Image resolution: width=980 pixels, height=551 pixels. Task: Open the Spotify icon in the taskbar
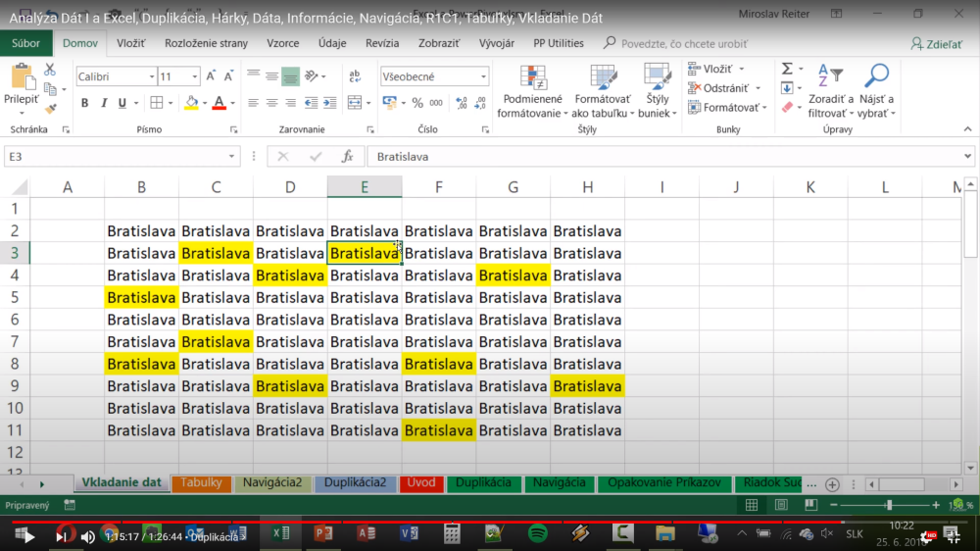[x=537, y=534]
